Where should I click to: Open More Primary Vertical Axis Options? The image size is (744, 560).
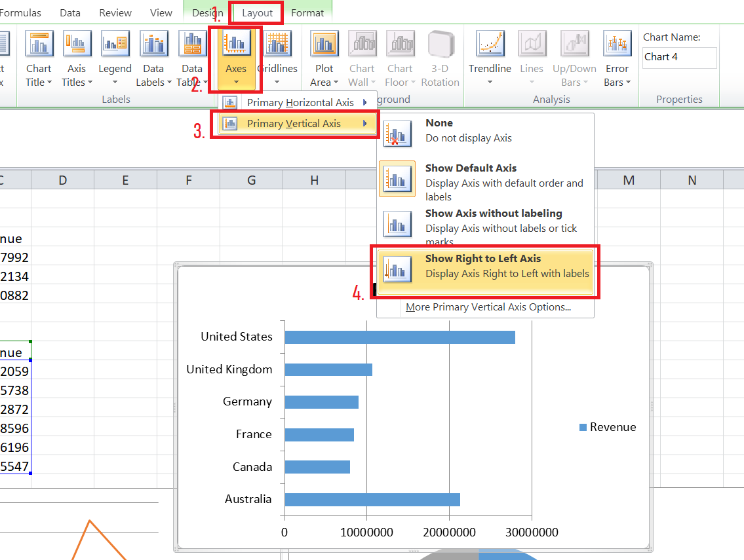(x=488, y=307)
